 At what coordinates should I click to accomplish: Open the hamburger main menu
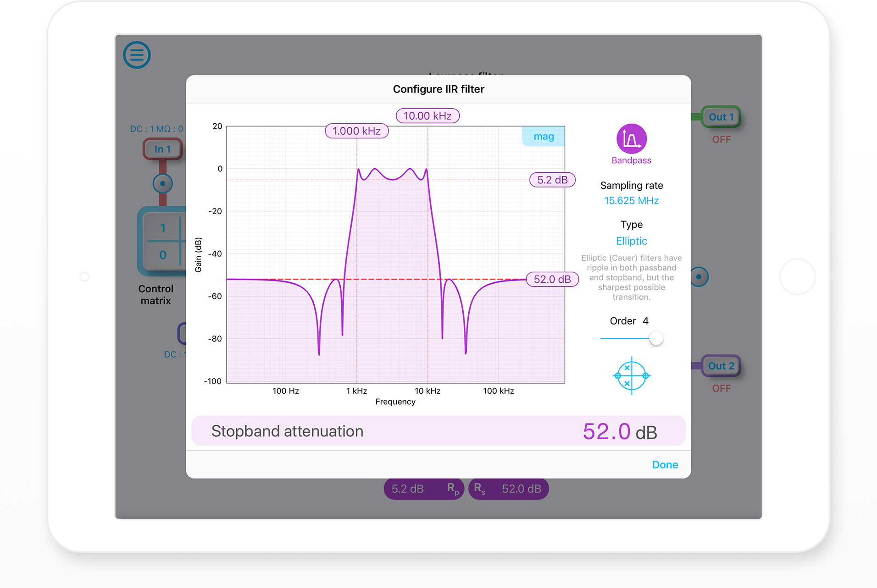pyautogui.click(x=137, y=55)
